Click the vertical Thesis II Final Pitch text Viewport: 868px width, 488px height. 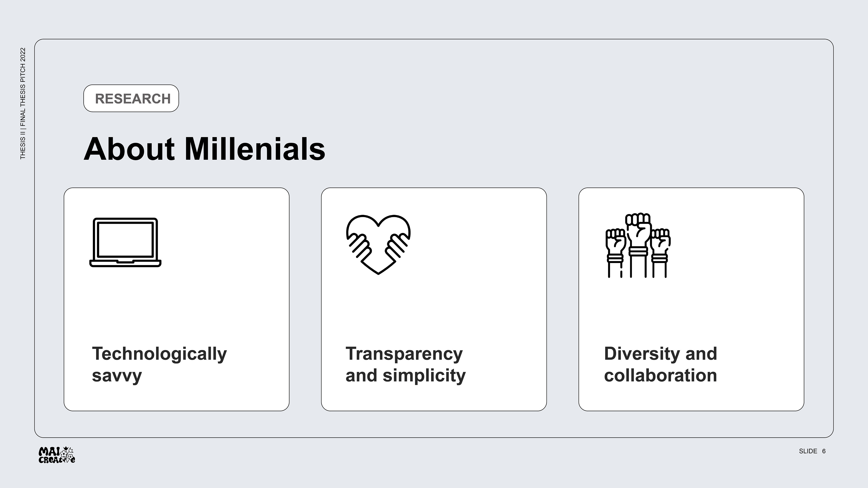pos(23,103)
